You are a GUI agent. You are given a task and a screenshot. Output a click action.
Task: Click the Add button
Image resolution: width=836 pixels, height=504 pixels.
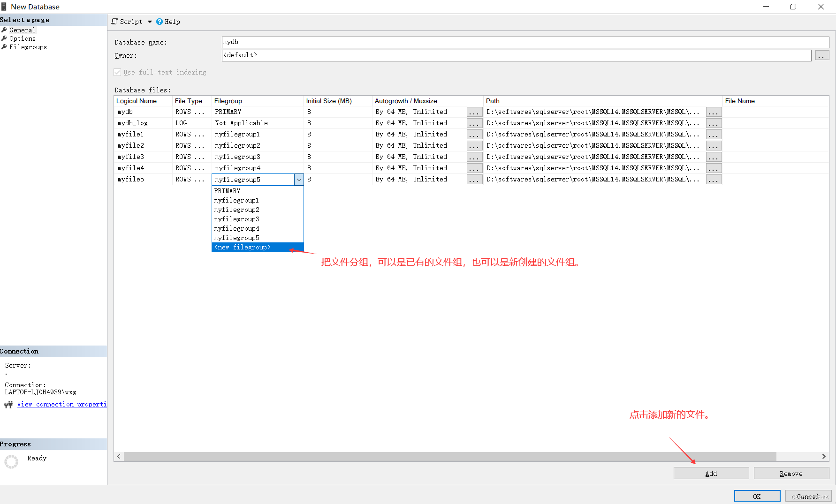[x=711, y=474]
